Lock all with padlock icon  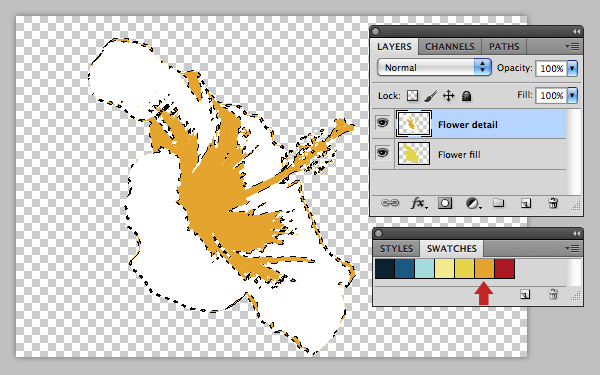point(466,96)
